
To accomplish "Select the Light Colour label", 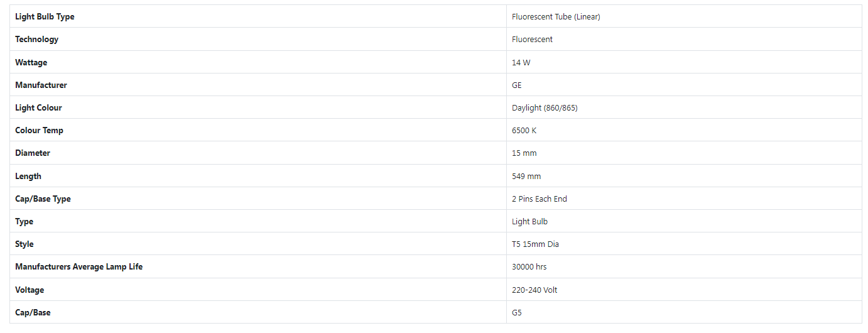I will [x=38, y=108].
